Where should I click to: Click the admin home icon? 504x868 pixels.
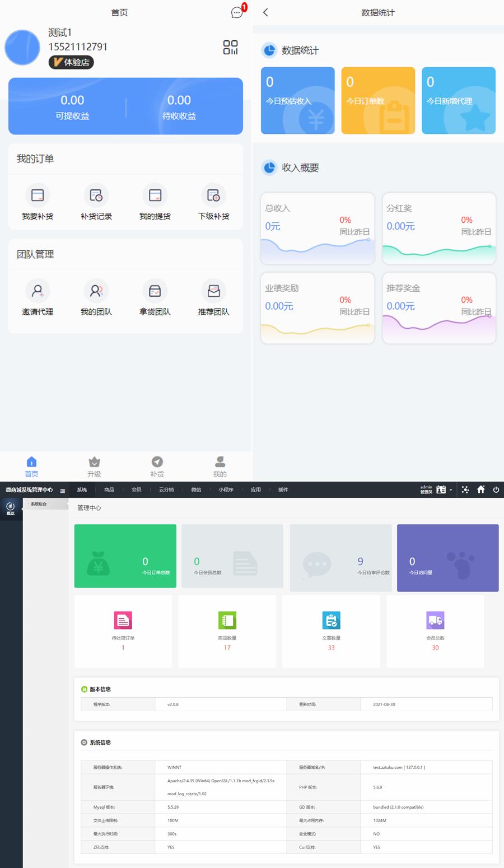pos(480,489)
